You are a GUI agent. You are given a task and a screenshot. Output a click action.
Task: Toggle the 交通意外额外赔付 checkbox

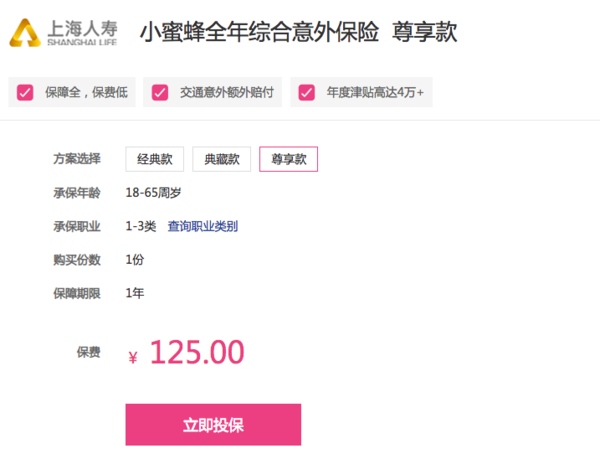point(160,93)
